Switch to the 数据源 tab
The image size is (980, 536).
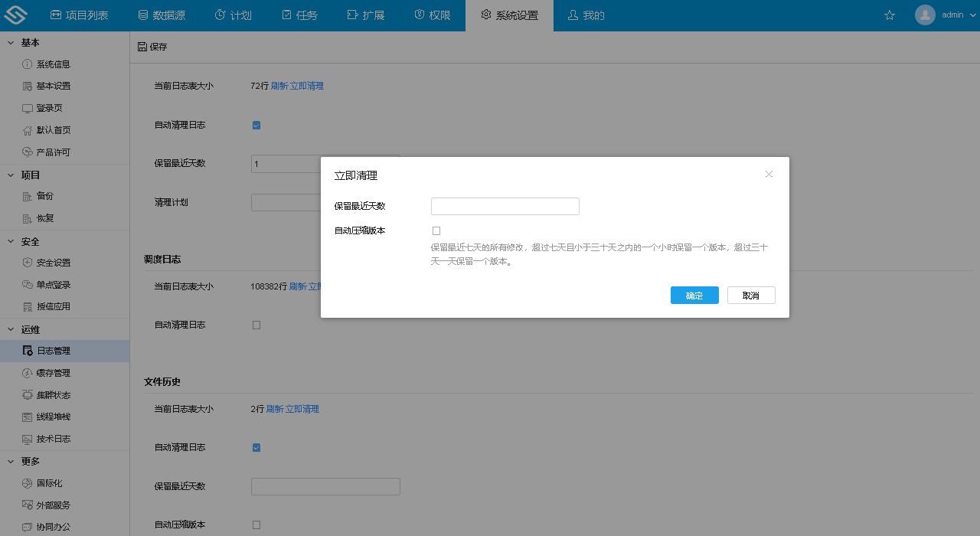pyautogui.click(x=162, y=15)
